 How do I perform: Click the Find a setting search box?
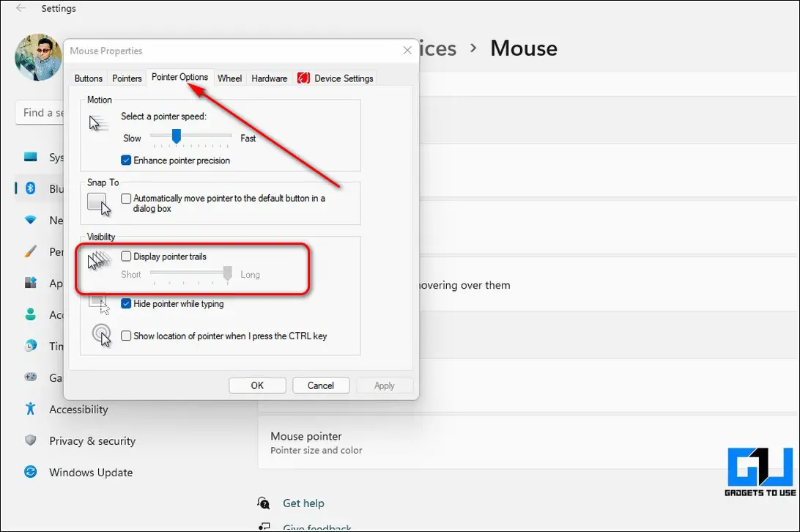[x=40, y=112]
